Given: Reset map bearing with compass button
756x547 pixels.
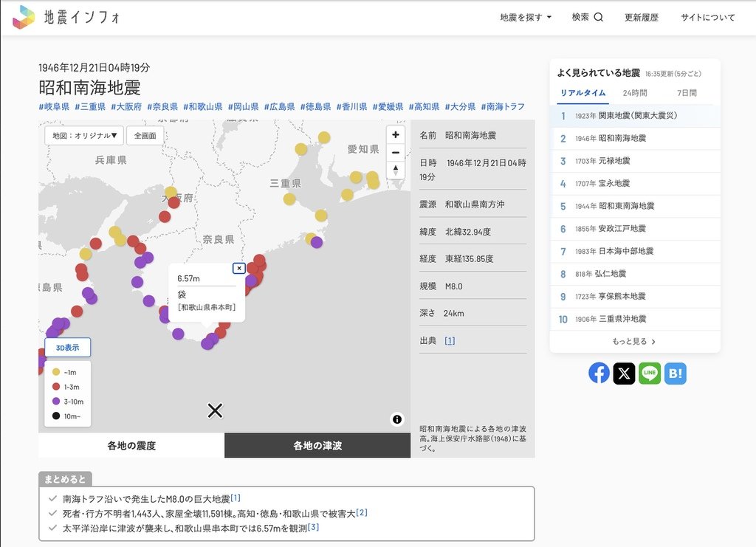Looking at the screenshot, I should click(x=396, y=170).
